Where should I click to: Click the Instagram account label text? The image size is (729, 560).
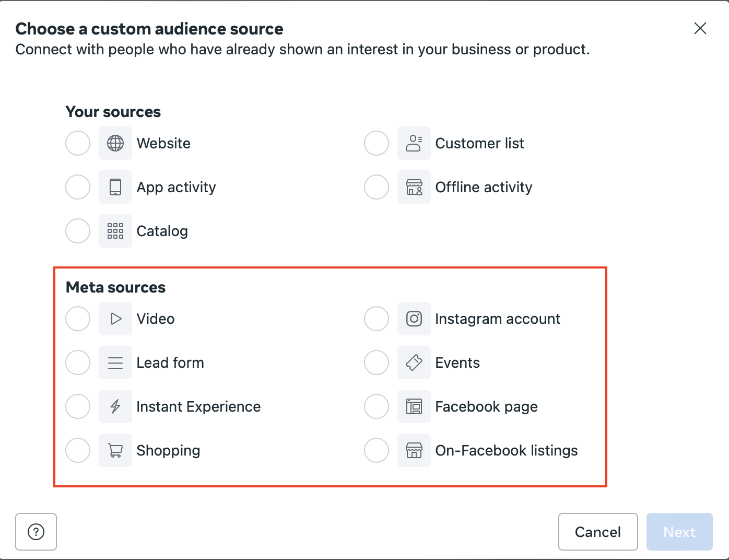click(x=498, y=319)
